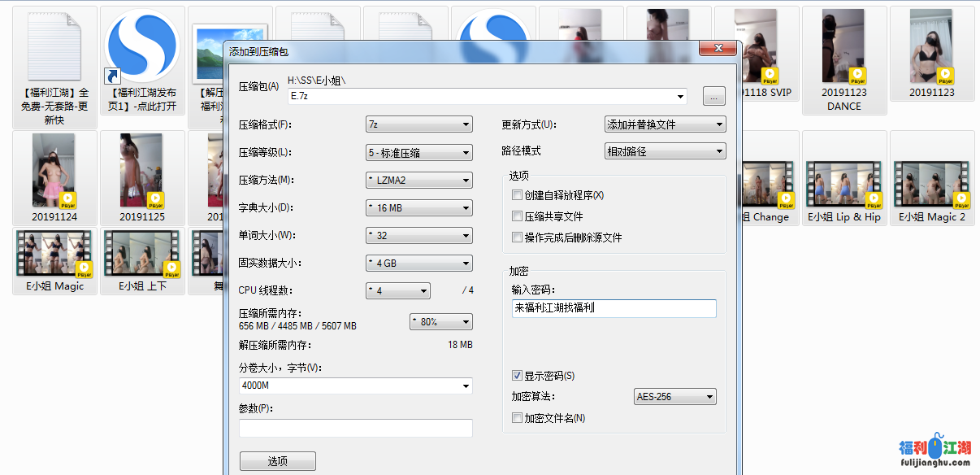The height and width of the screenshot is (475, 980).
Task: Click the 选项 button at the bottom
Action: 277,461
